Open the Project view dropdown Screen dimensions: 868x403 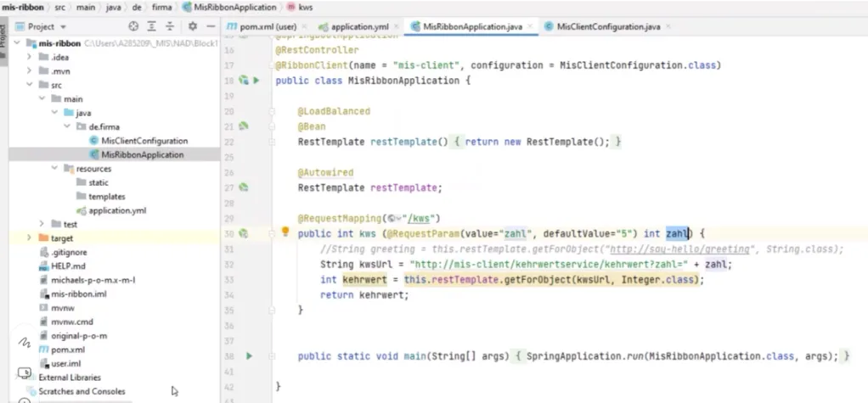(x=63, y=26)
